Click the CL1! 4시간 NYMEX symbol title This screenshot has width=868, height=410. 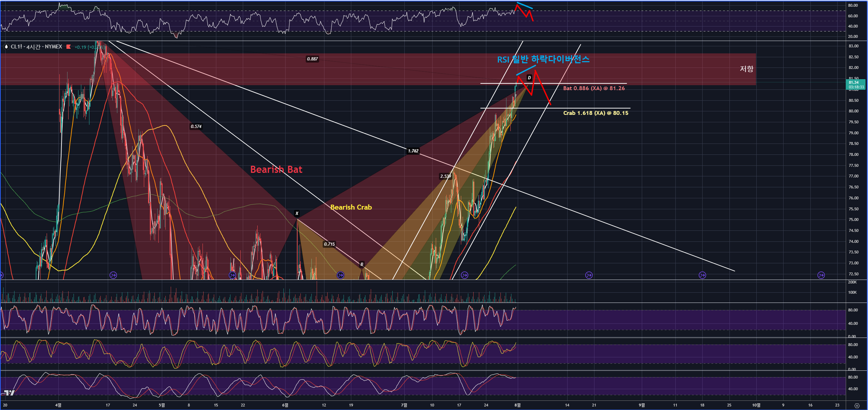36,47
